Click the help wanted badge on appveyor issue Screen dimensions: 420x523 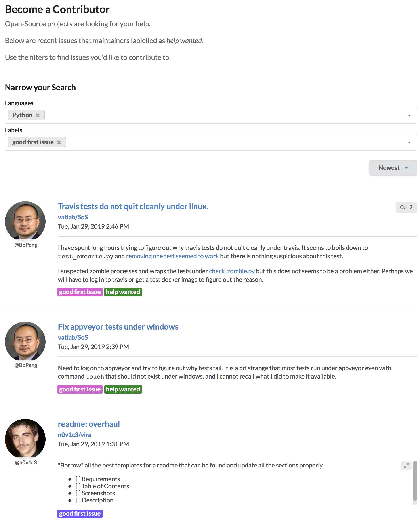(x=123, y=389)
